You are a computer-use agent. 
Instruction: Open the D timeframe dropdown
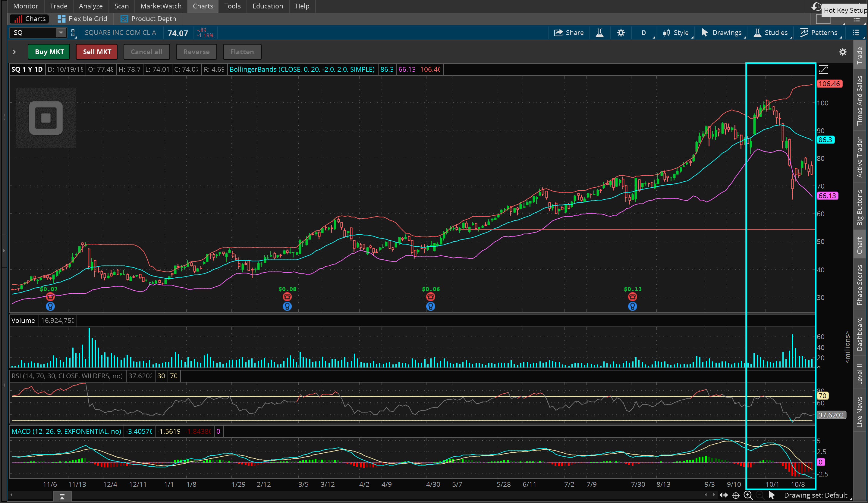point(644,33)
